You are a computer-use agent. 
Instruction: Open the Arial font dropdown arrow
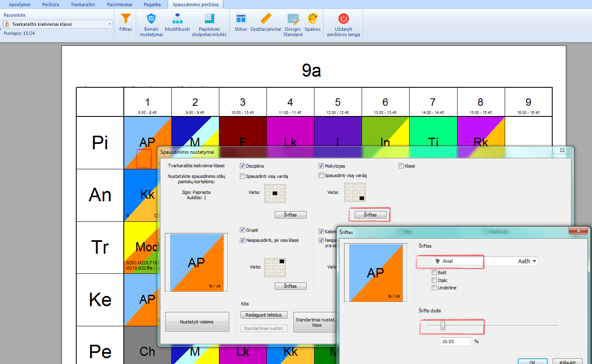[x=534, y=261]
